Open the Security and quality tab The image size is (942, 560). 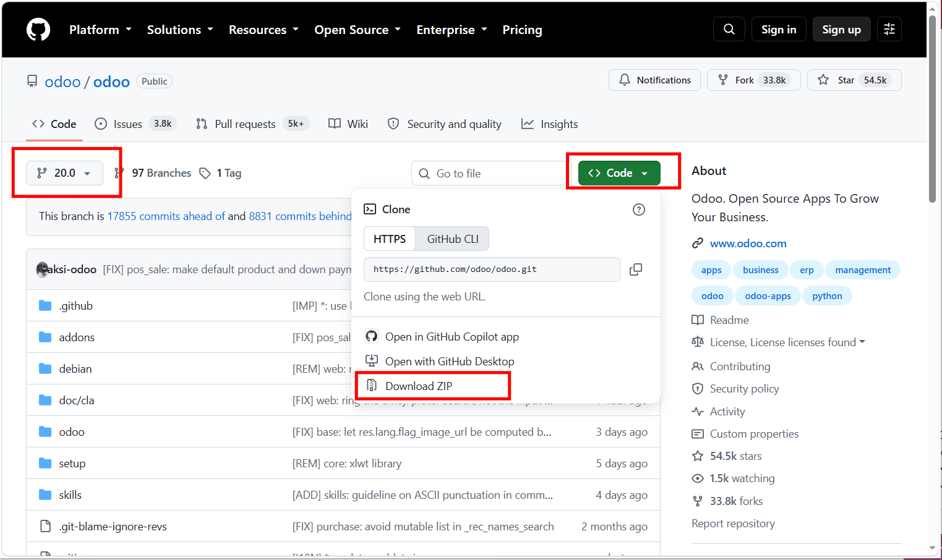click(445, 124)
